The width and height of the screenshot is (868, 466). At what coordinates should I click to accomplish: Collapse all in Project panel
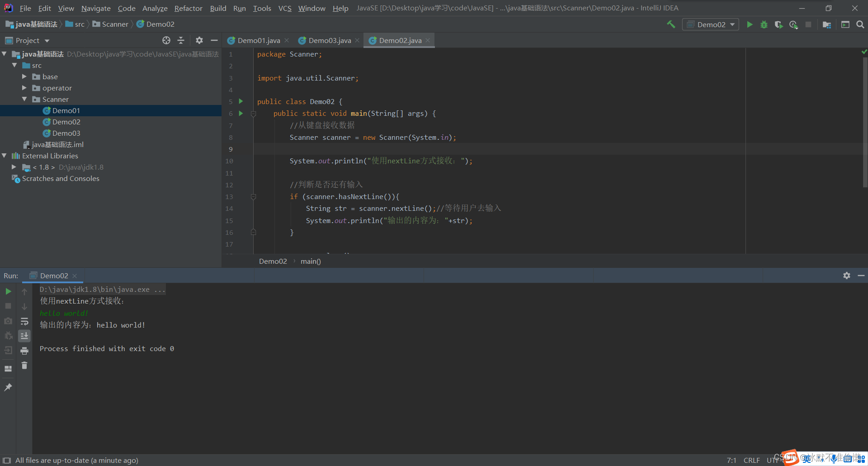181,40
